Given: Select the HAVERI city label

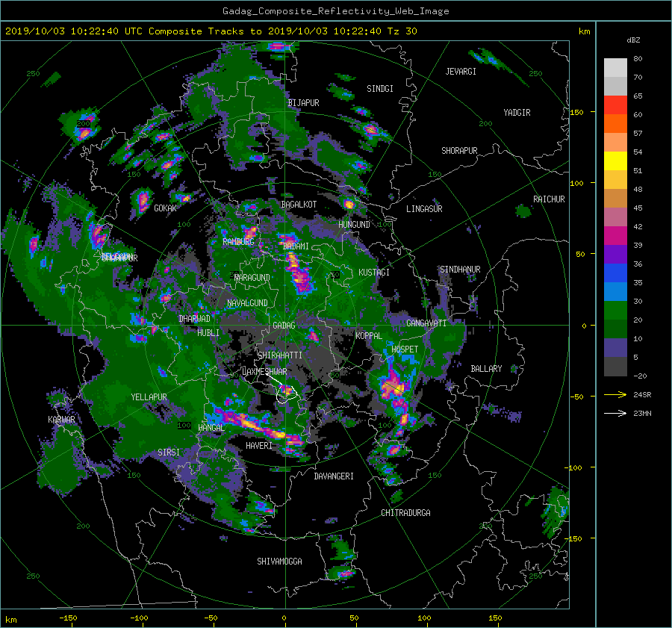Looking at the screenshot, I should tap(259, 446).
